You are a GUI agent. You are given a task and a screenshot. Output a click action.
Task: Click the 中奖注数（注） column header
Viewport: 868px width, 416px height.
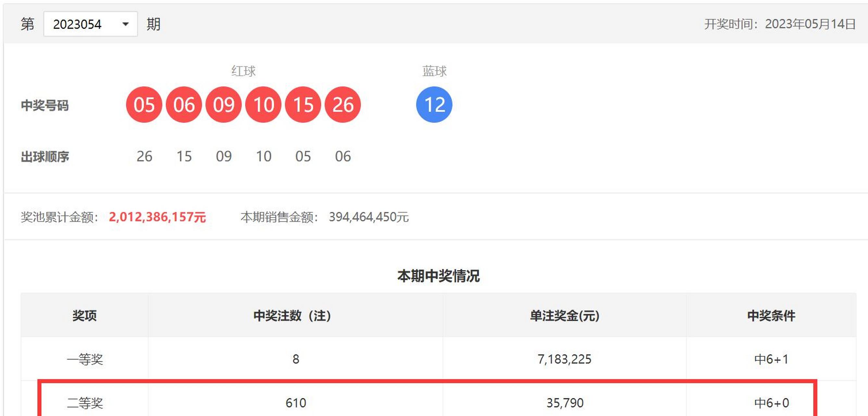tap(292, 316)
